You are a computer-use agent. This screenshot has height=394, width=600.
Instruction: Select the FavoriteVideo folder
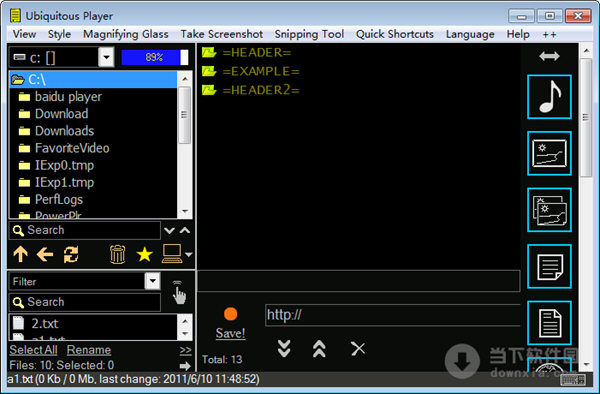pyautogui.click(x=64, y=148)
